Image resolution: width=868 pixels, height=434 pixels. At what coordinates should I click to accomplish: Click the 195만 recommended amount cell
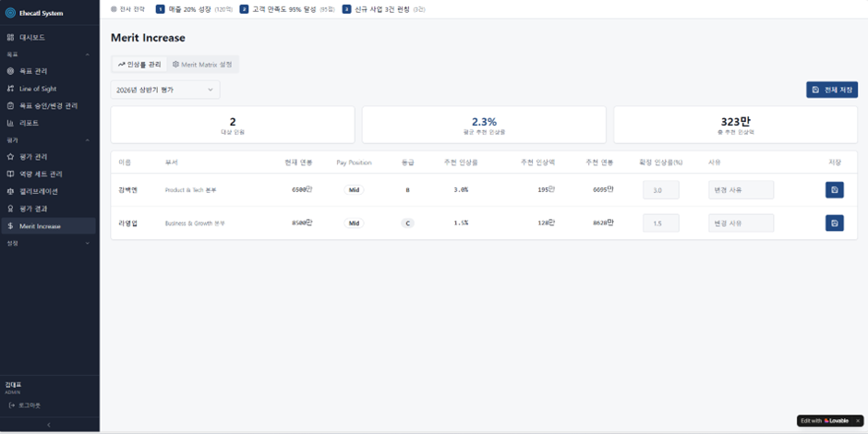click(546, 190)
